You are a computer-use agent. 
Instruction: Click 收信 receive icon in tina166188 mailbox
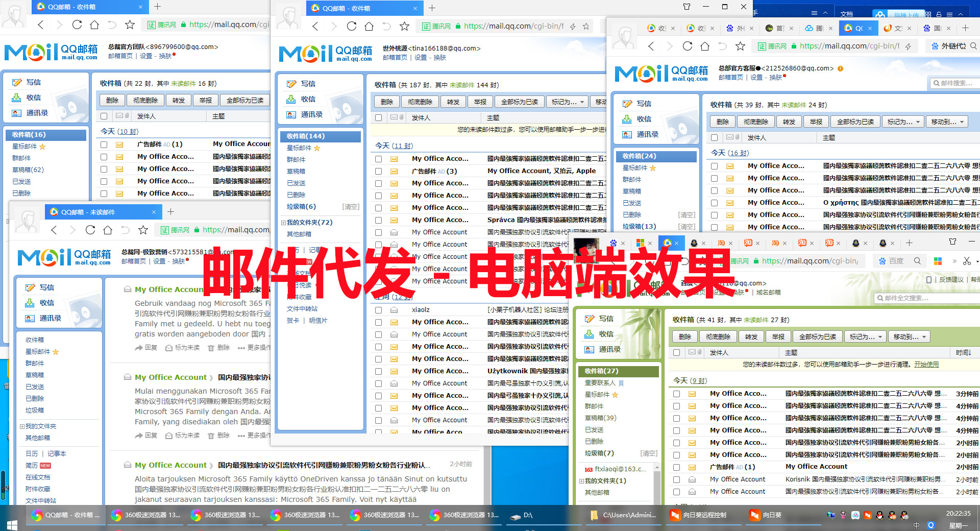[291, 99]
